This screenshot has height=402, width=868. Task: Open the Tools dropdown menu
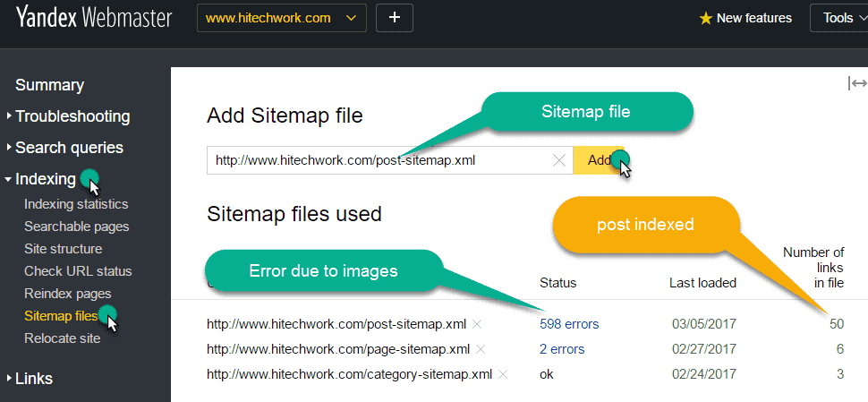(x=838, y=18)
